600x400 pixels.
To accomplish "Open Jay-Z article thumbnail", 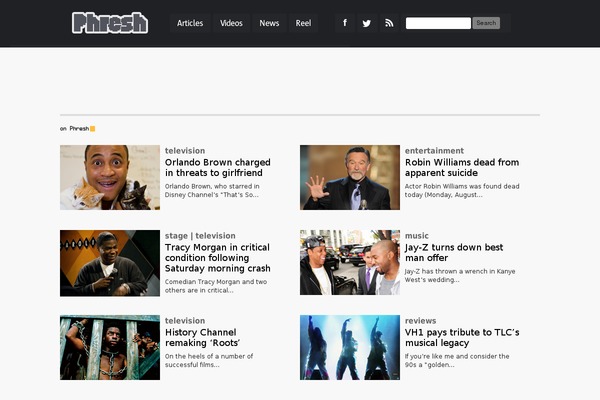I will 350,262.
